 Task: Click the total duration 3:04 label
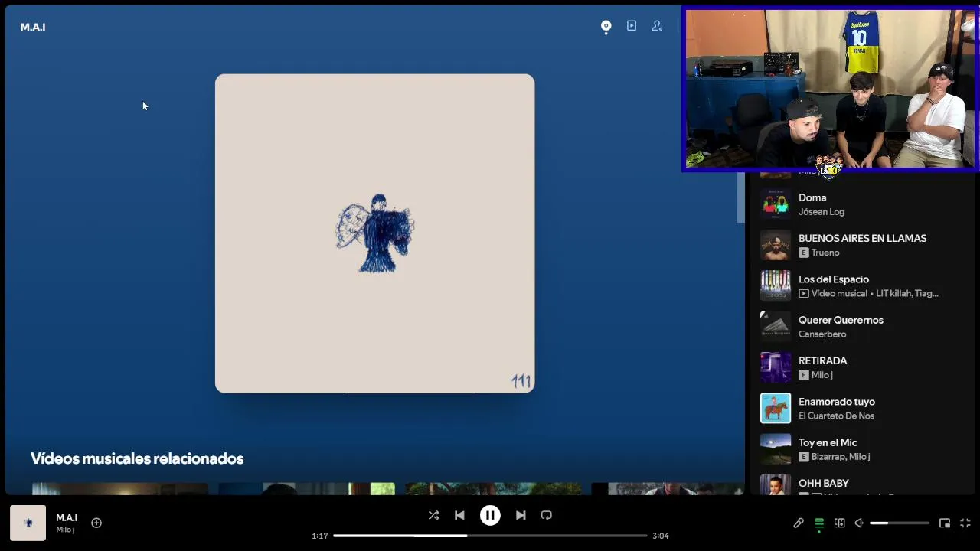pos(661,536)
